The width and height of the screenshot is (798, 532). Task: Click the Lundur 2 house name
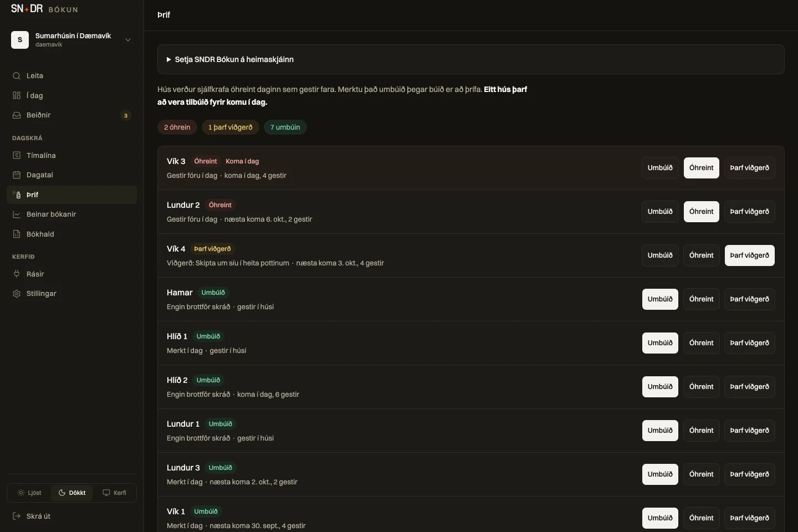183,205
